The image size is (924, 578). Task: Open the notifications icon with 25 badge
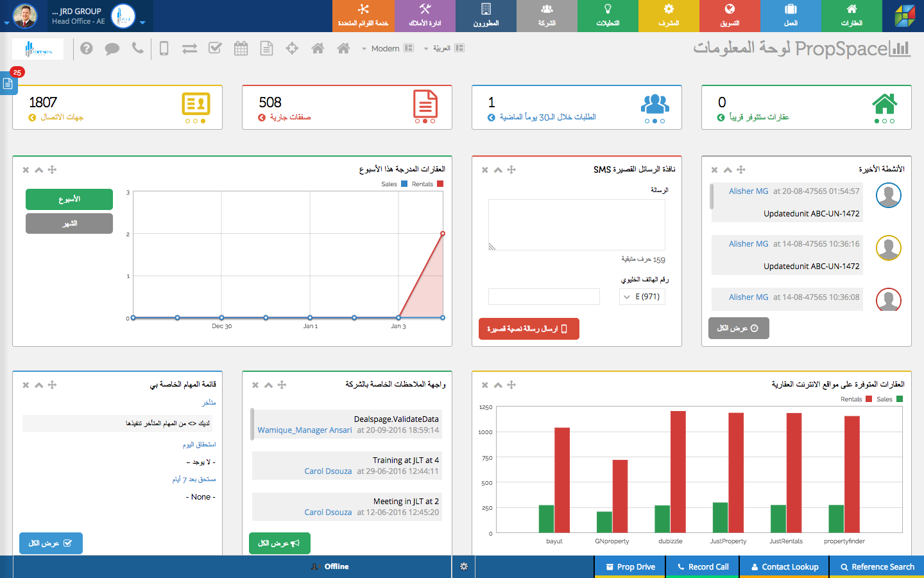tap(8, 83)
